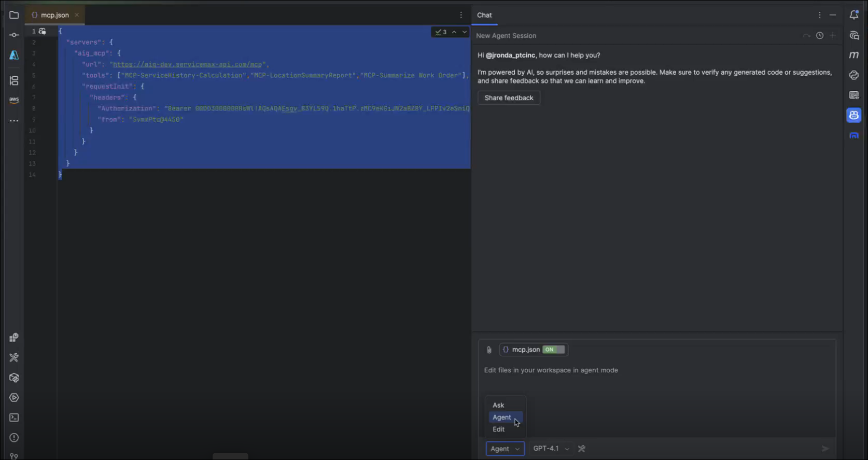Click the "Authorization" key in the editor
868x460 pixels.
127,108
